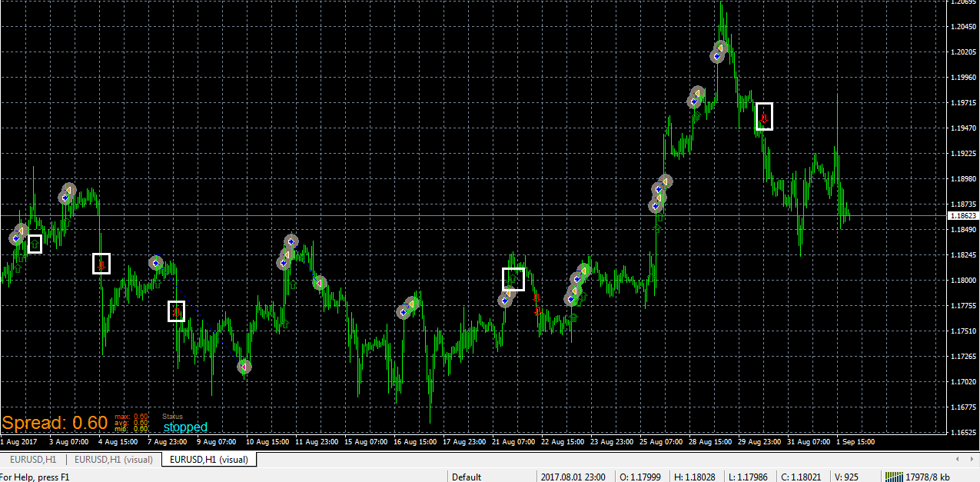Image resolution: width=980 pixels, height=482 pixels.
Task: Click the green buy arrow under 28 Aug 15:00 candles
Action: (x=696, y=117)
